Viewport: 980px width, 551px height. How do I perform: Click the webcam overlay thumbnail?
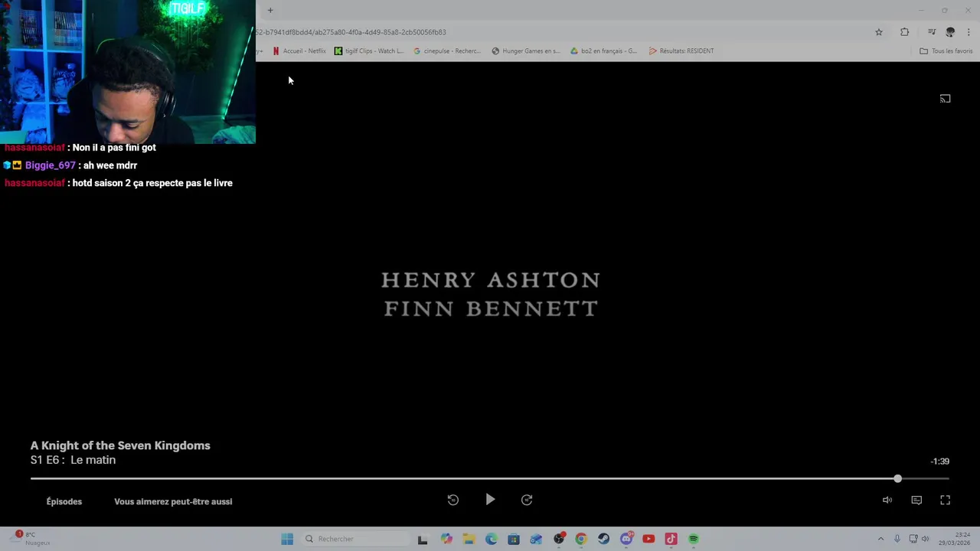tap(127, 72)
